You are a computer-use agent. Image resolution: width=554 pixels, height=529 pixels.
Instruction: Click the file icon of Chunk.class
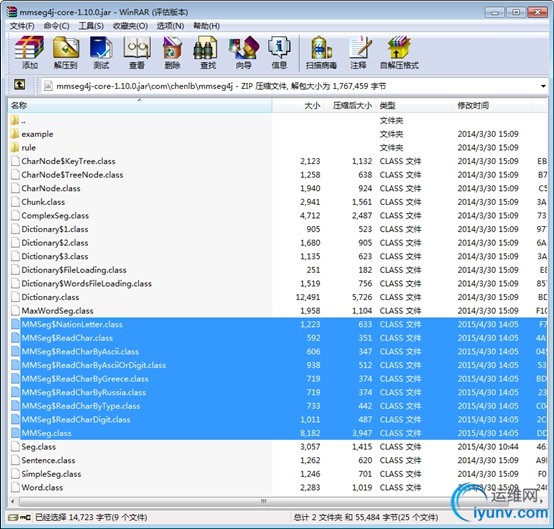[x=15, y=202]
